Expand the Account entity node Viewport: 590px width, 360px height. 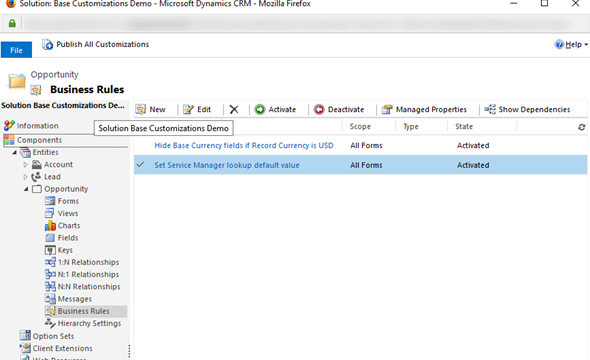25,164
